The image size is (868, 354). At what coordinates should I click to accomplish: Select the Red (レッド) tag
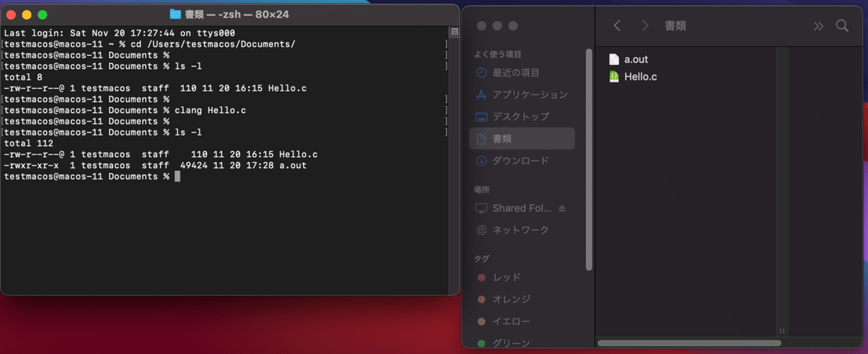522,277
